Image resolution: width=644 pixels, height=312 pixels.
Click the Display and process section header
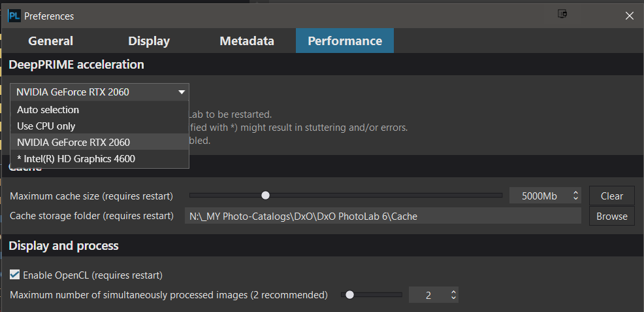(x=63, y=246)
